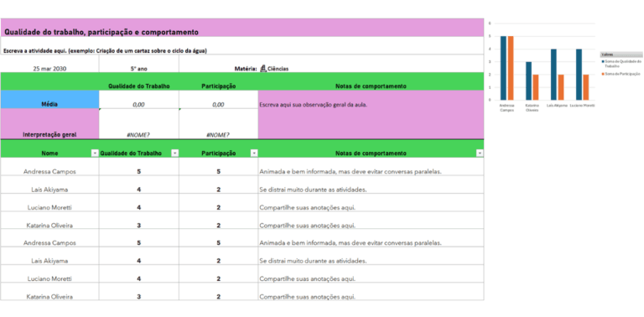This screenshot has width=644, height=317.
Task: Click 'Escreva aqui sua observação geral da aula.'
Action: click(x=313, y=104)
